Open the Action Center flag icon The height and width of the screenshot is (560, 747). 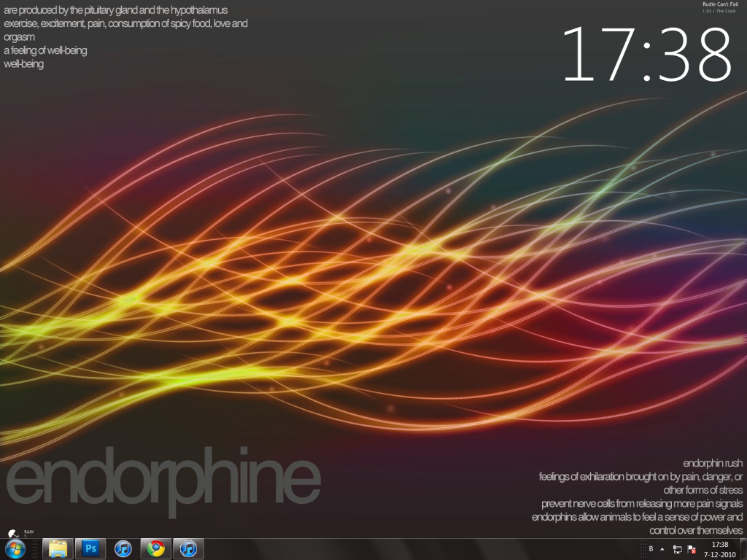pos(692,549)
